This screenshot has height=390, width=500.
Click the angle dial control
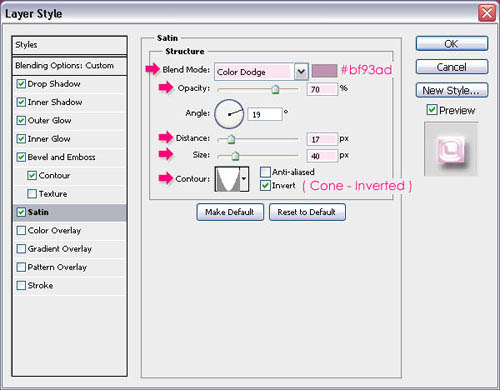click(229, 114)
